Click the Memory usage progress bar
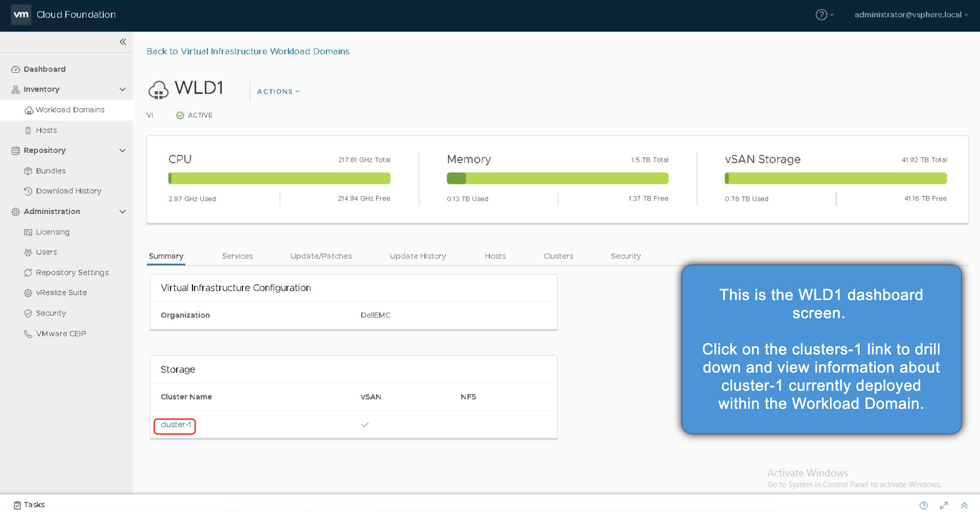This screenshot has height=512, width=980. [557, 178]
